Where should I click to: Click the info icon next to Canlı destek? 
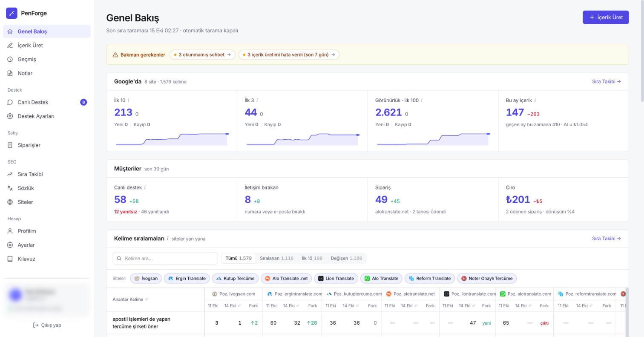click(145, 187)
